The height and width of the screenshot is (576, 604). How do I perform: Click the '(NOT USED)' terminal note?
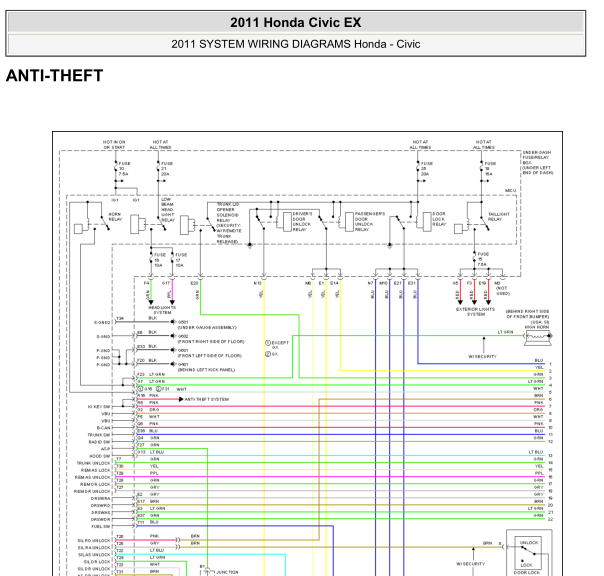point(502,291)
